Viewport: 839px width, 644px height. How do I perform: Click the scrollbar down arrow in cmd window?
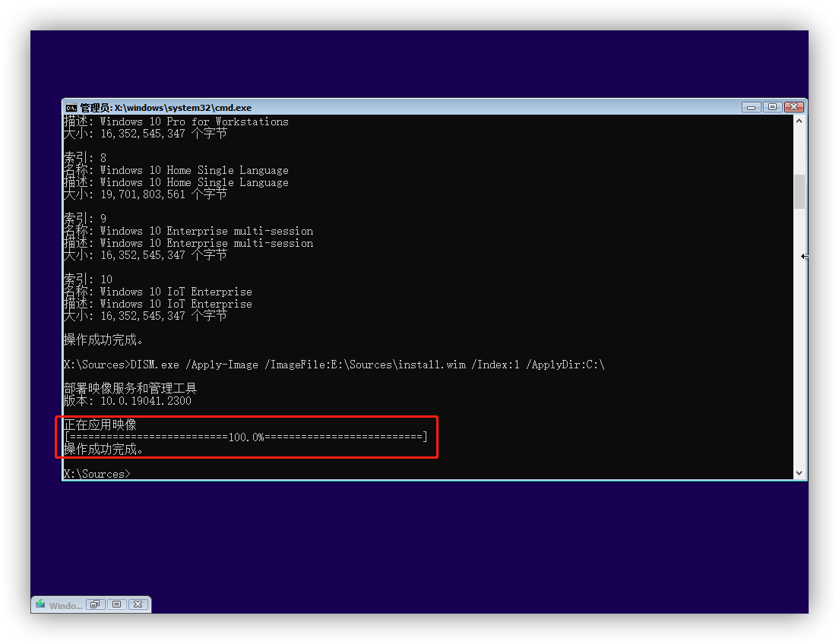(799, 473)
